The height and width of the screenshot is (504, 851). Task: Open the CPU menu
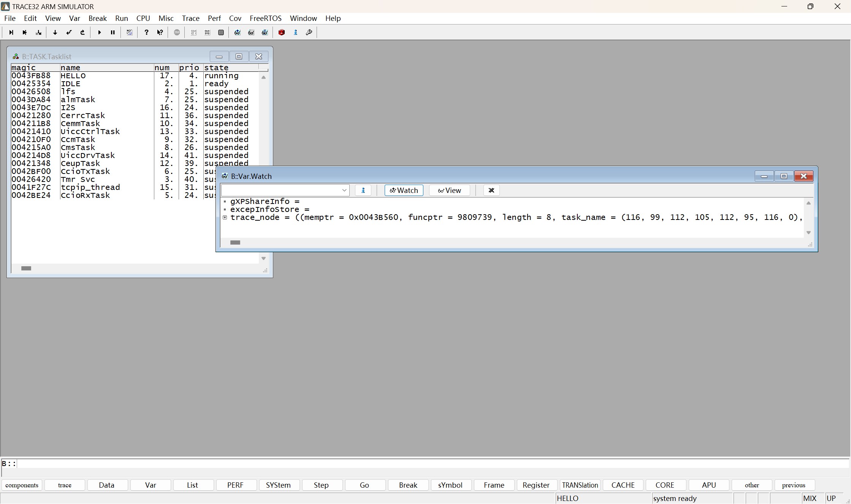[x=143, y=18]
